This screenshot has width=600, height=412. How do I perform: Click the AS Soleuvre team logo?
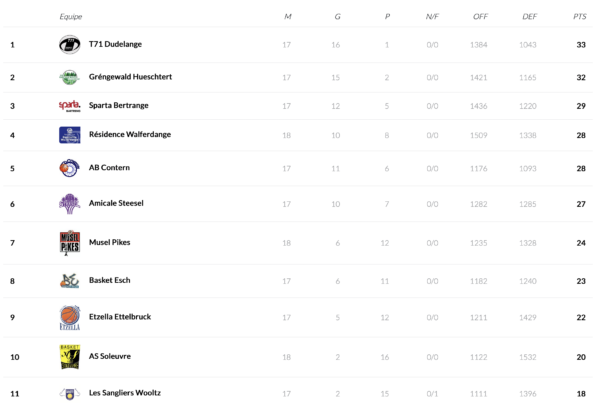[69, 356]
